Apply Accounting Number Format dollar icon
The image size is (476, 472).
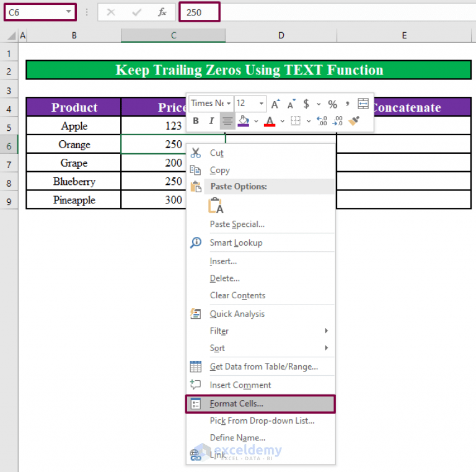click(306, 104)
